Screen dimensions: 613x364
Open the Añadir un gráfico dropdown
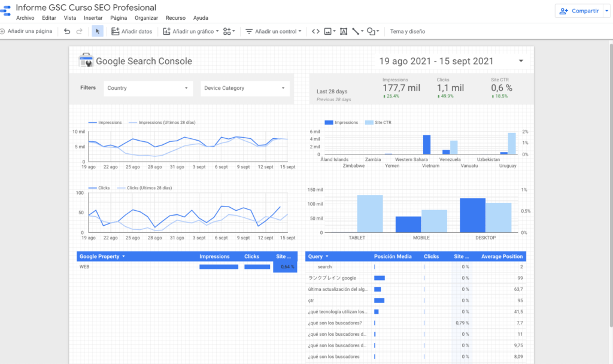(191, 31)
